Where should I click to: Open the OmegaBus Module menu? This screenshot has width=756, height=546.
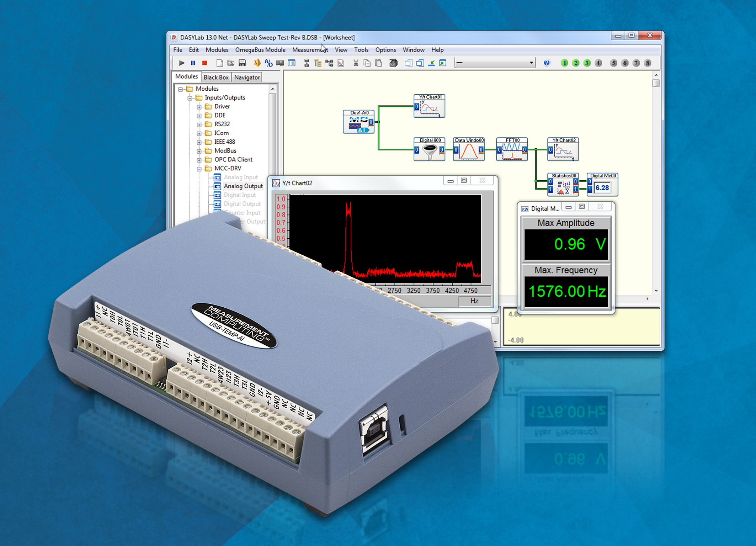pos(260,50)
